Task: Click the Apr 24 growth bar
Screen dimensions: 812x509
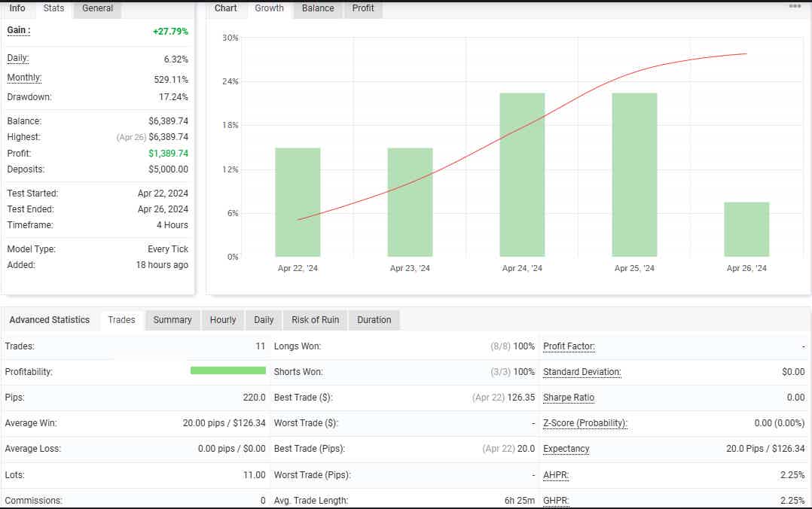Action: pos(521,173)
